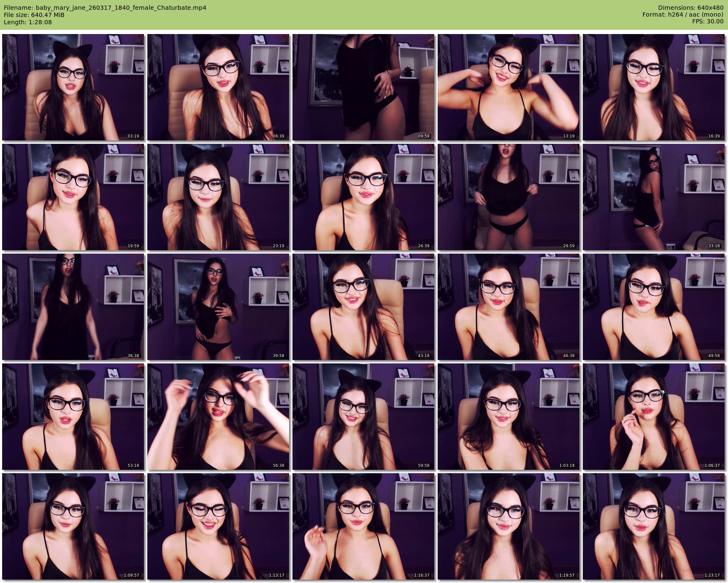Select the last thumbnail at 1:23:17

[653, 526]
